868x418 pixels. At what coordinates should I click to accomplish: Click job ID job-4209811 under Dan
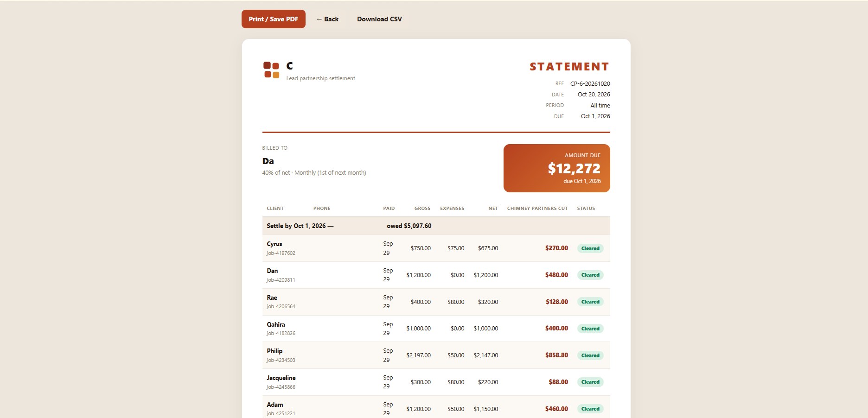click(x=281, y=280)
